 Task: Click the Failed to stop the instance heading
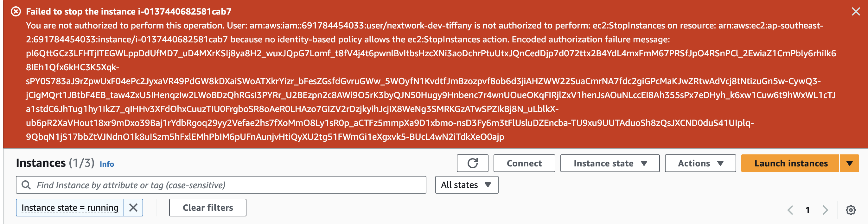point(128,12)
